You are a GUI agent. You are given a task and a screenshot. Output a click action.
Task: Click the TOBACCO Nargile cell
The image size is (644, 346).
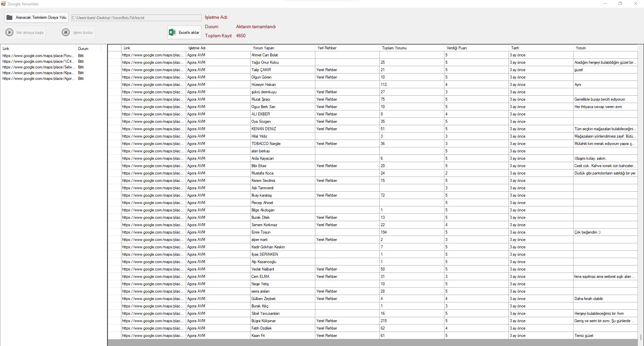click(x=283, y=144)
